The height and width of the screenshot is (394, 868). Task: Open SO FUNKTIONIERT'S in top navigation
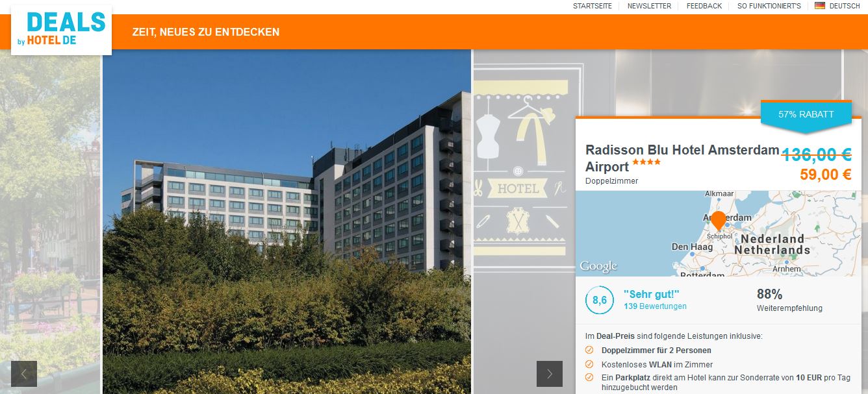[769, 6]
